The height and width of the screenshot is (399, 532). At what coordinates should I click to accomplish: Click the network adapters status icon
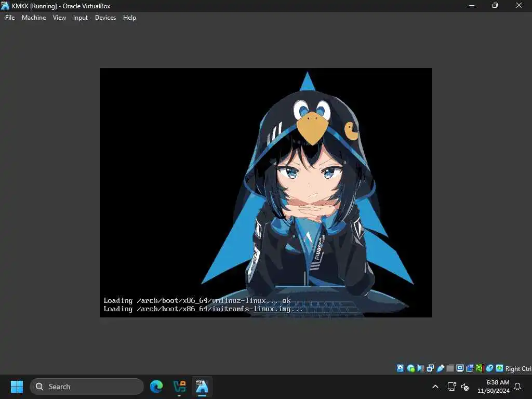430,368
